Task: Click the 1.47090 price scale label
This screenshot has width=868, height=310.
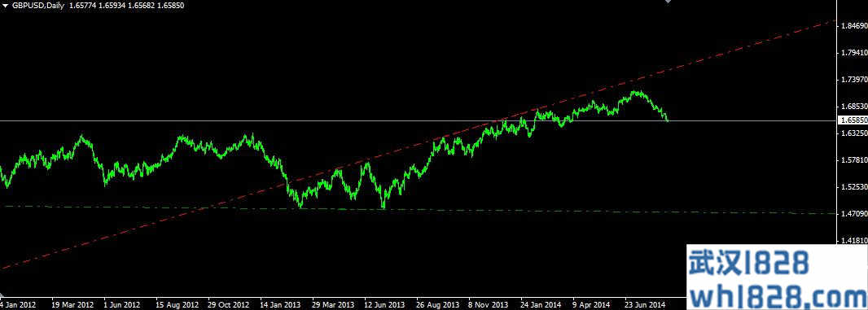Action: pyautogui.click(x=853, y=214)
